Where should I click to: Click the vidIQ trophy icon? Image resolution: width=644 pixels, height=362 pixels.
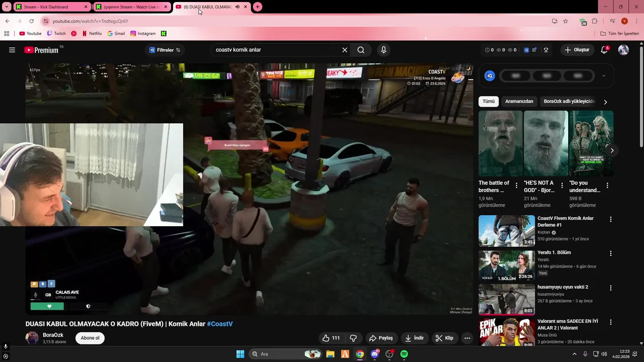coord(546,50)
